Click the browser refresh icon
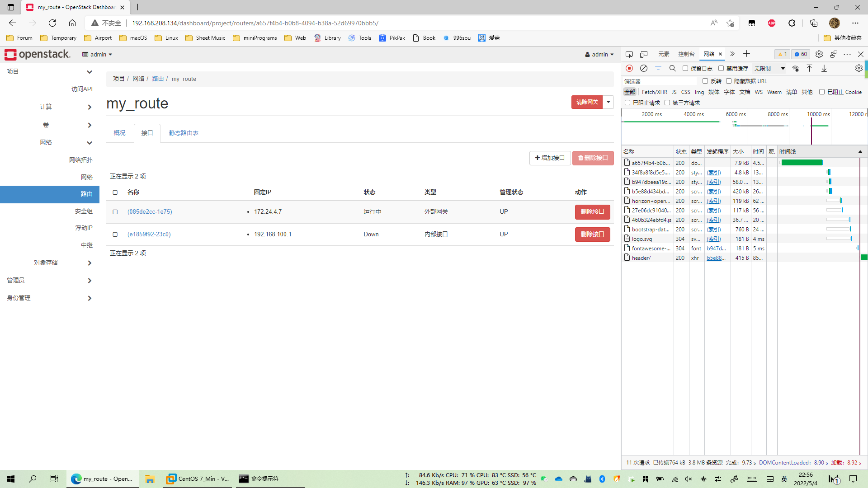This screenshot has width=868, height=488. 52,23
